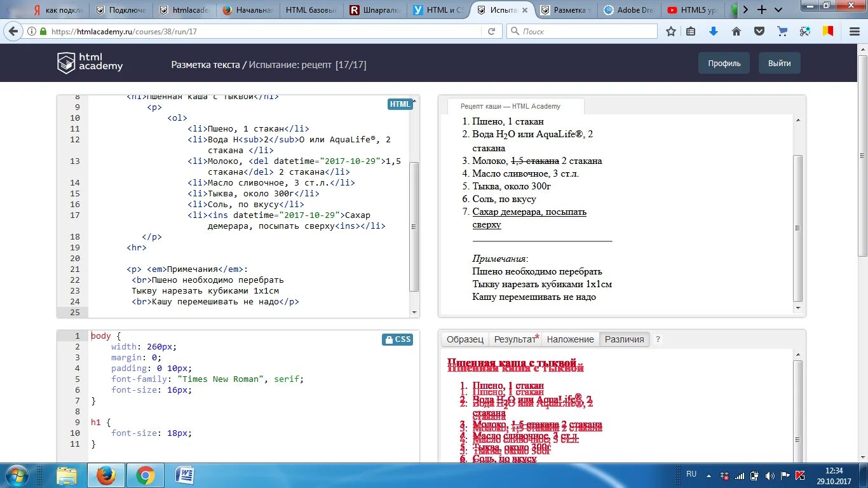Open the Firefox downloads arrow icon
This screenshot has width=868, height=488.
pos(713,31)
